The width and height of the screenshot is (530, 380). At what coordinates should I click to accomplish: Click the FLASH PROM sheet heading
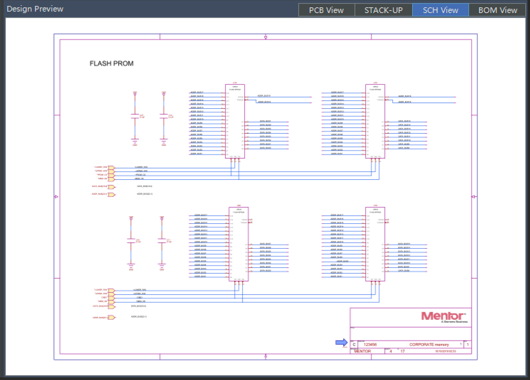click(111, 64)
